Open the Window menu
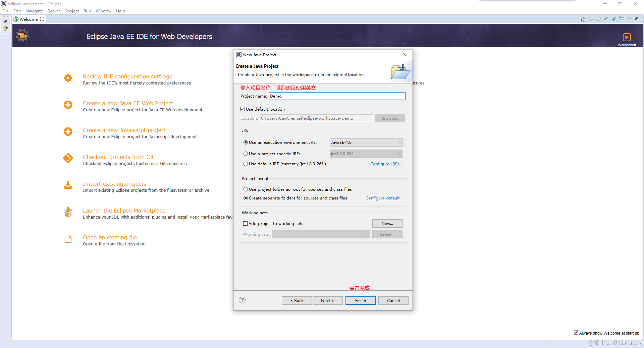This screenshot has width=644, height=348. click(103, 11)
